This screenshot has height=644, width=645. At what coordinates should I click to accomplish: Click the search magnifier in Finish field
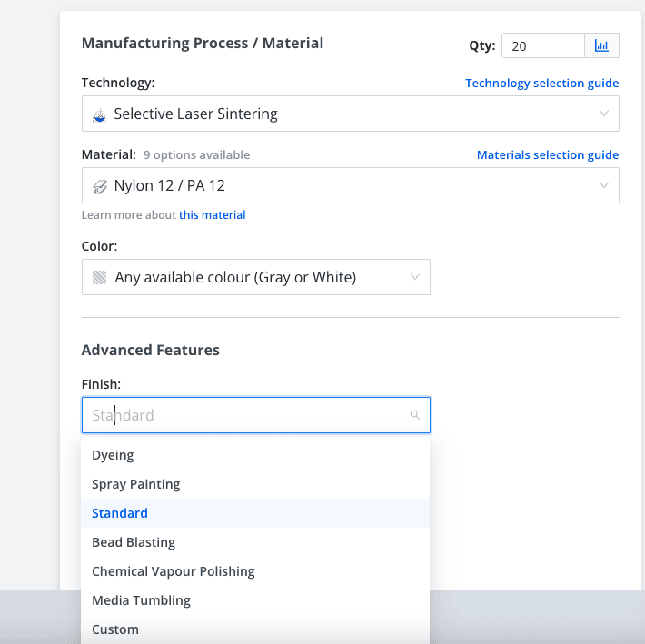(x=415, y=415)
